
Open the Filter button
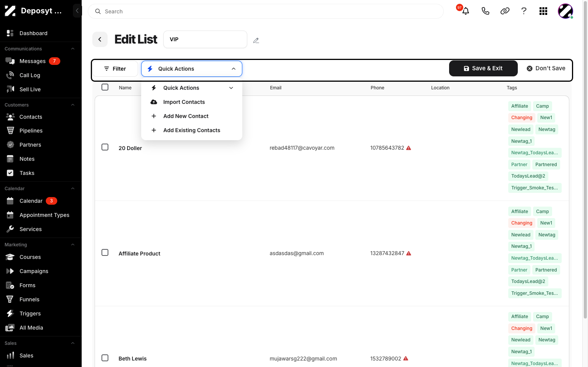coord(115,69)
